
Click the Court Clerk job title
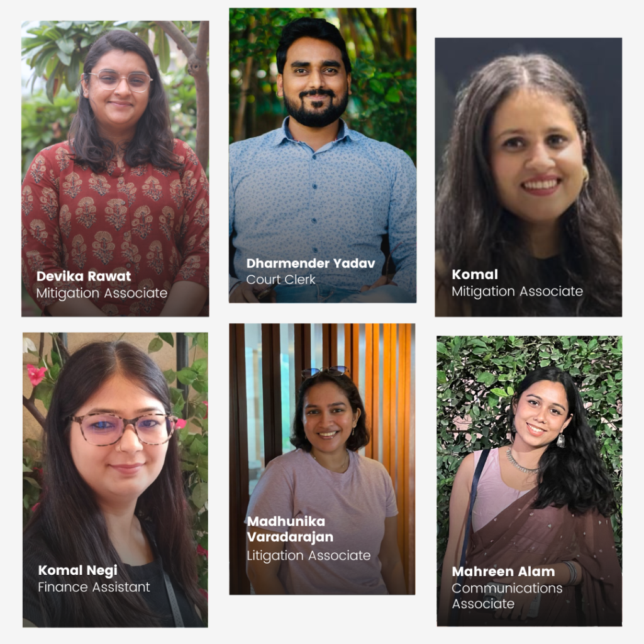coord(280,280)
